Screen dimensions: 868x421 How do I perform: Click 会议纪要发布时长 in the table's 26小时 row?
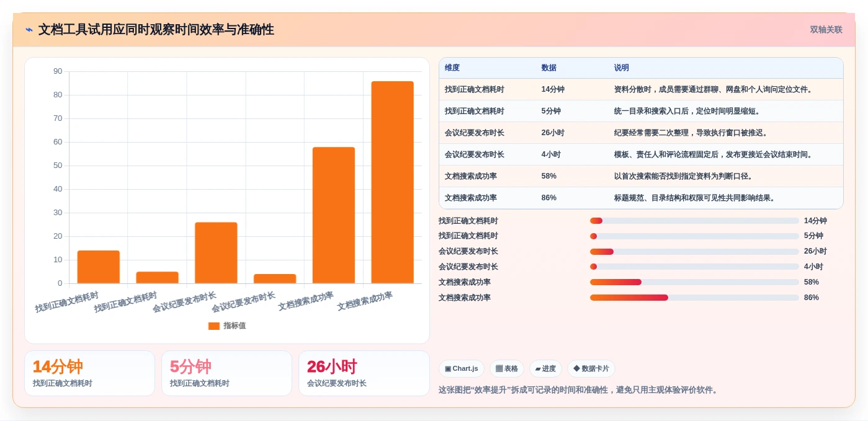click(475, 133)
